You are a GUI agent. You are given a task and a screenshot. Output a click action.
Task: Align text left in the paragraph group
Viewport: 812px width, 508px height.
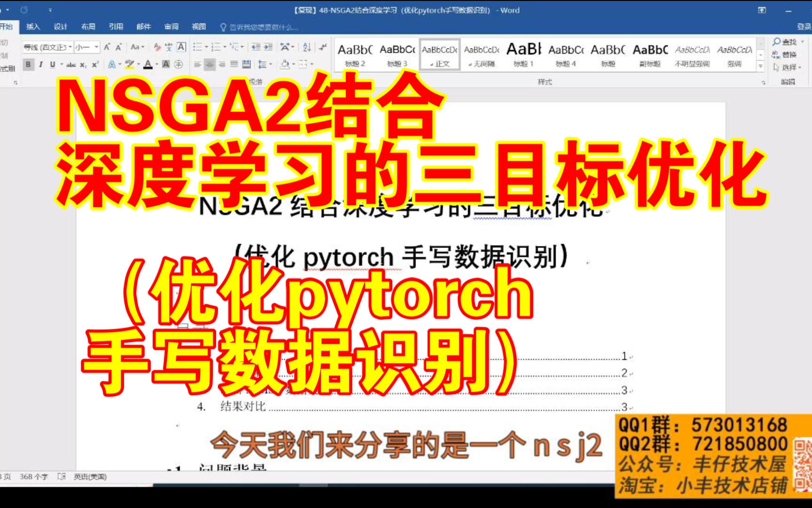pos(197,64)
